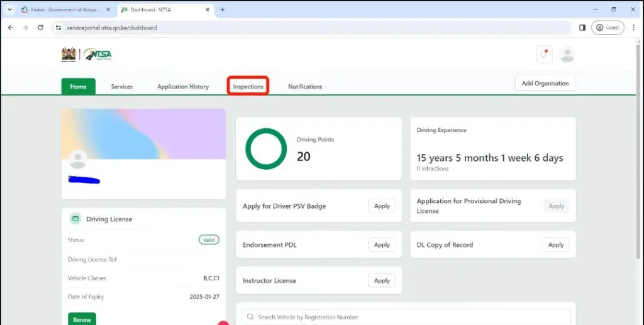This screenshot has height=325, width=644.
Task: Click the Search Vehicle by Registration Number field
Action: point(406,317)
